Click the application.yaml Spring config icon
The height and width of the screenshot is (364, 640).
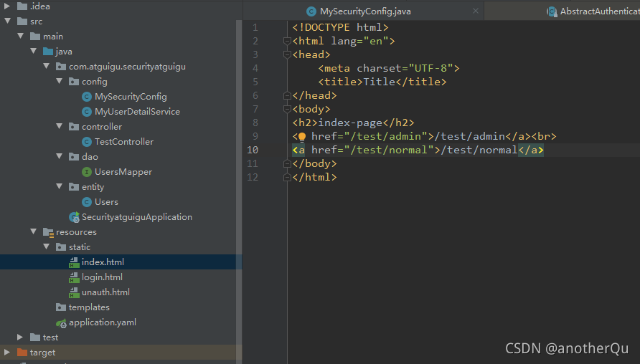(61, 323)
